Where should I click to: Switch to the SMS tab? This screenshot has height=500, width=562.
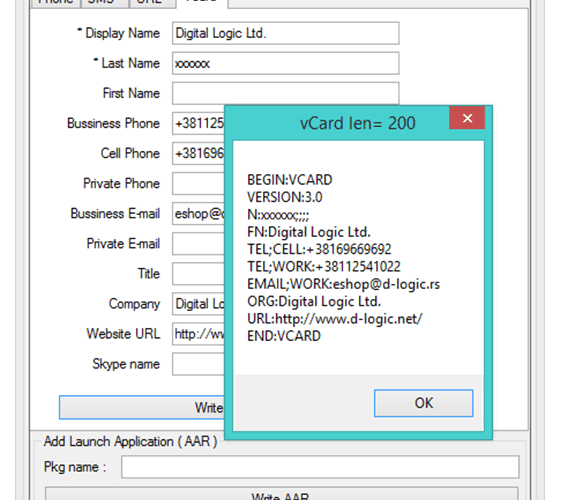tap(105, 2)
